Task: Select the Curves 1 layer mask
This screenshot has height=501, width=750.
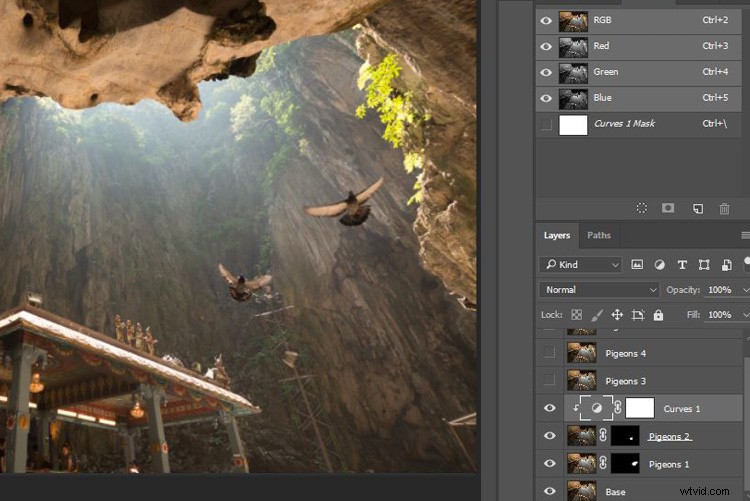Action: coord(640,408)
